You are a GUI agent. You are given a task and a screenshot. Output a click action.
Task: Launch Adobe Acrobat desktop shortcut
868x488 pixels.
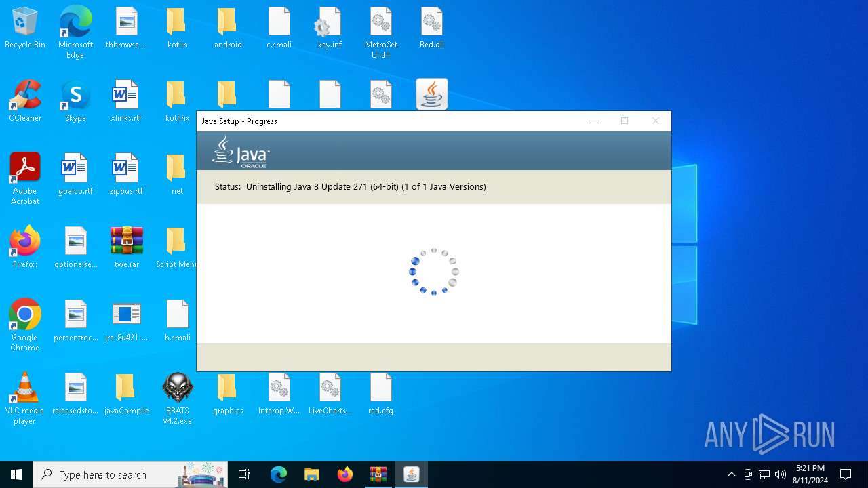pyautogui.click(x=25, y=178)
